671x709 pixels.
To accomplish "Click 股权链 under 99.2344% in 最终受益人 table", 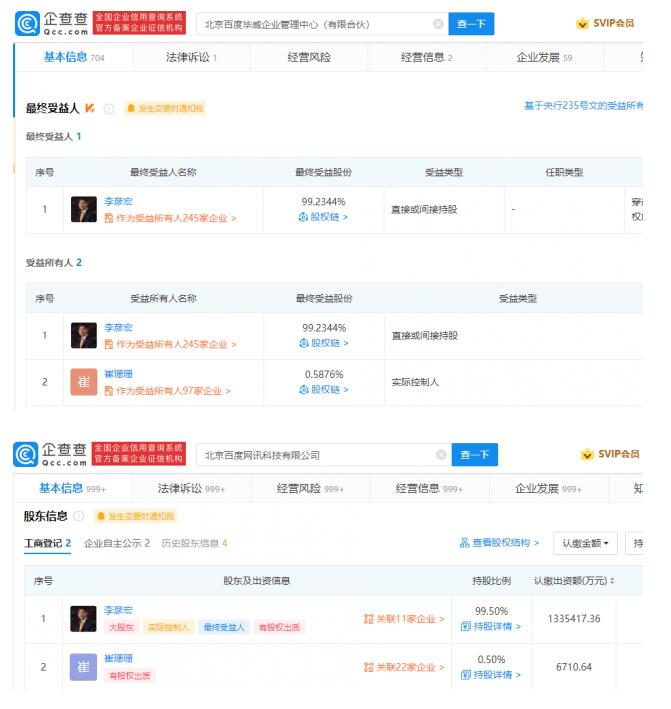I will coord(323,217).
